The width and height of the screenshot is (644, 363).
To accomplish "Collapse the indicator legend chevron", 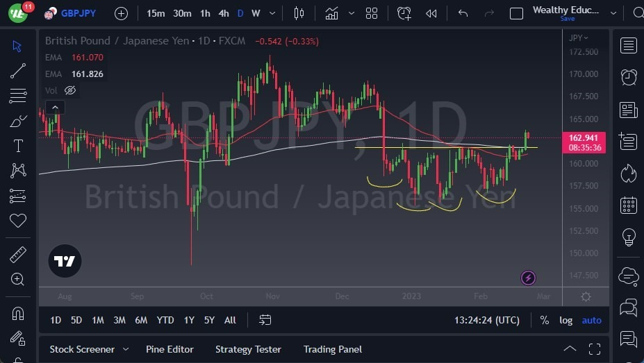I will pos(55,108).
